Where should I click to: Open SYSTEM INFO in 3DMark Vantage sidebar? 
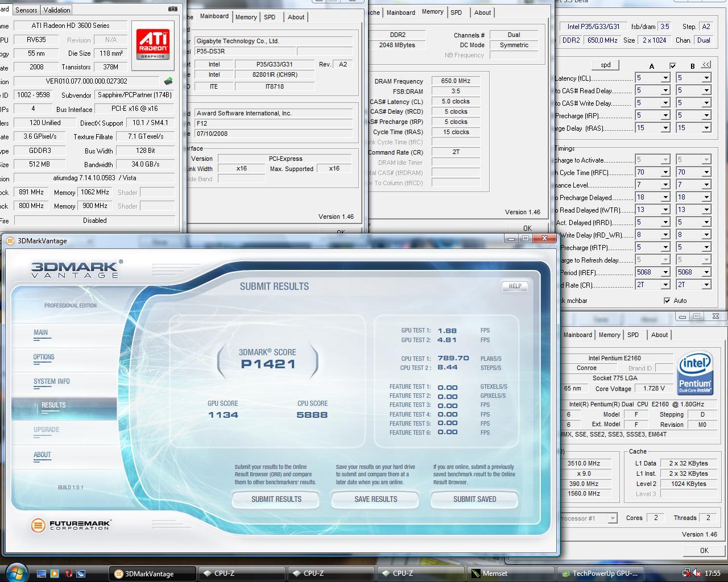(x=52, y=381)
